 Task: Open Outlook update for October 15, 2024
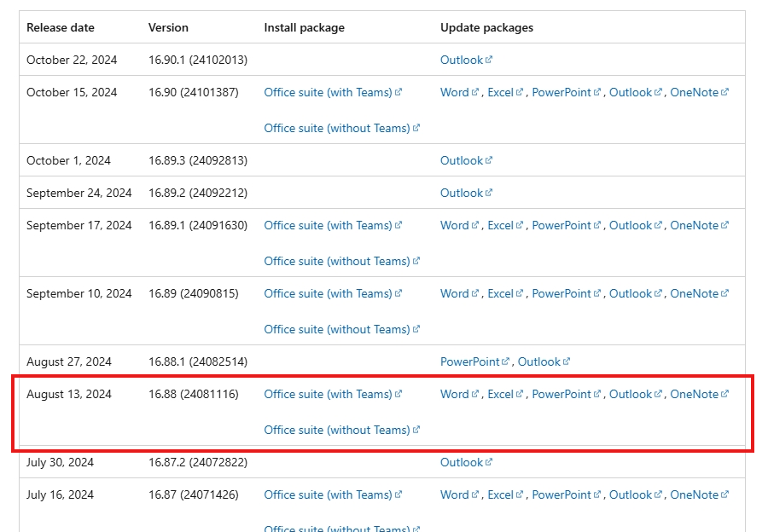(x=635, y=92)
